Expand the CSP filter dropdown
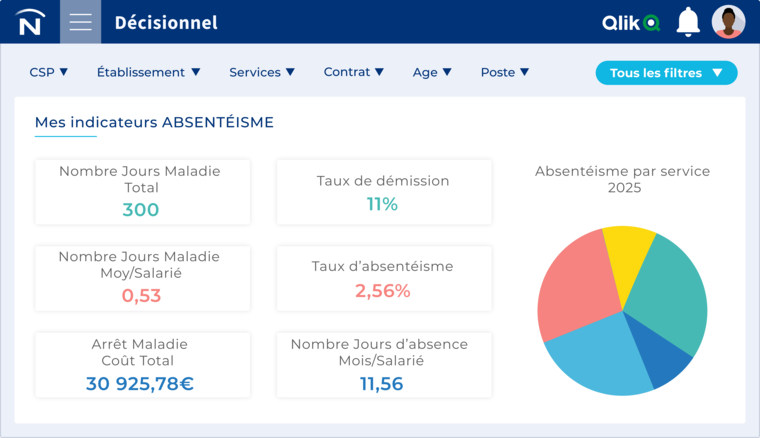The height and width of the screenshot is (438, 760). 49,72
